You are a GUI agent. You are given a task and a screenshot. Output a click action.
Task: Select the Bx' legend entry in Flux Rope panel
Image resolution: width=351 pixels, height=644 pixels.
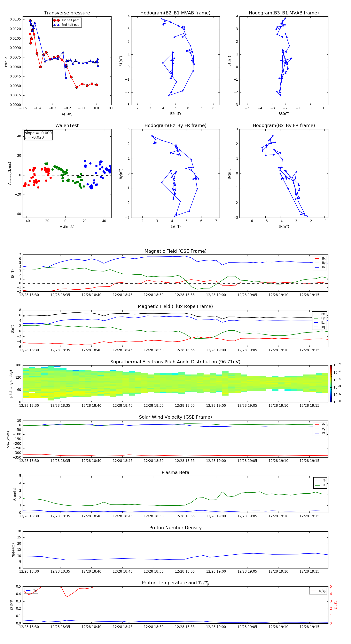(320, 314)
